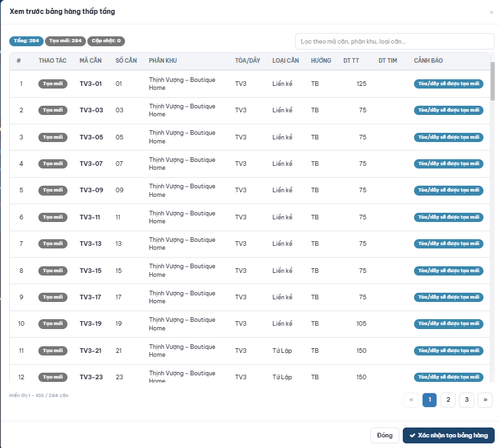Click Liền kề type in row TV3-03
The width and height of the screenshot is (500, 448).
pos(282,110)
